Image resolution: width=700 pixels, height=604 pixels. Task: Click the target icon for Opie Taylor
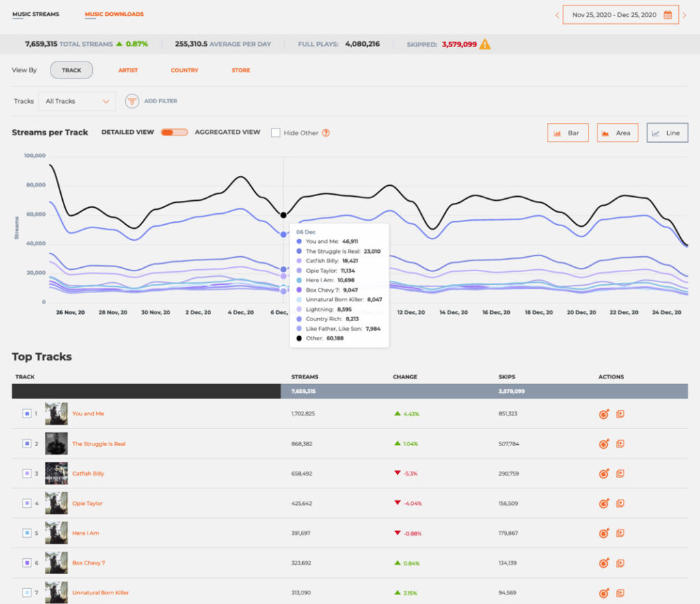coord(604,504)
